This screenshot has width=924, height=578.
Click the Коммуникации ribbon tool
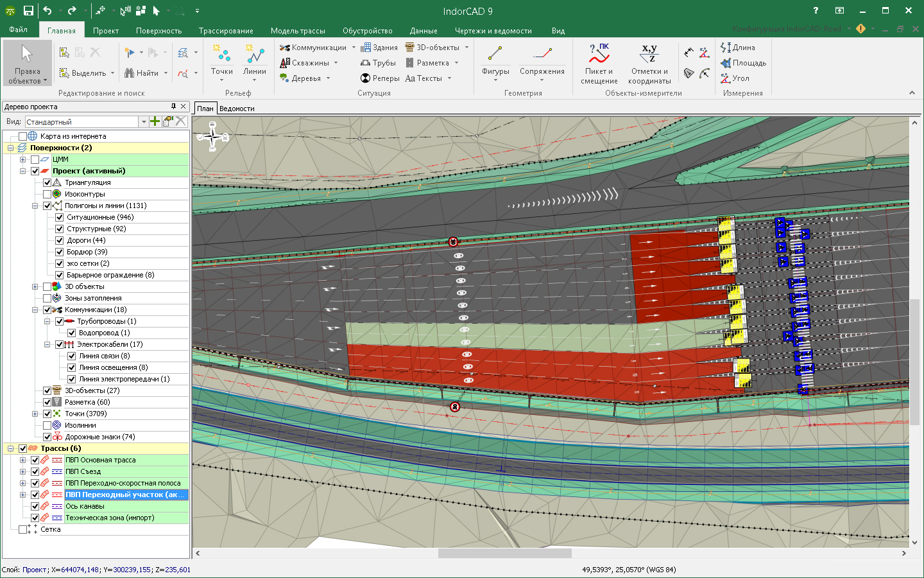pyautogui.click(x=313, y=48)
